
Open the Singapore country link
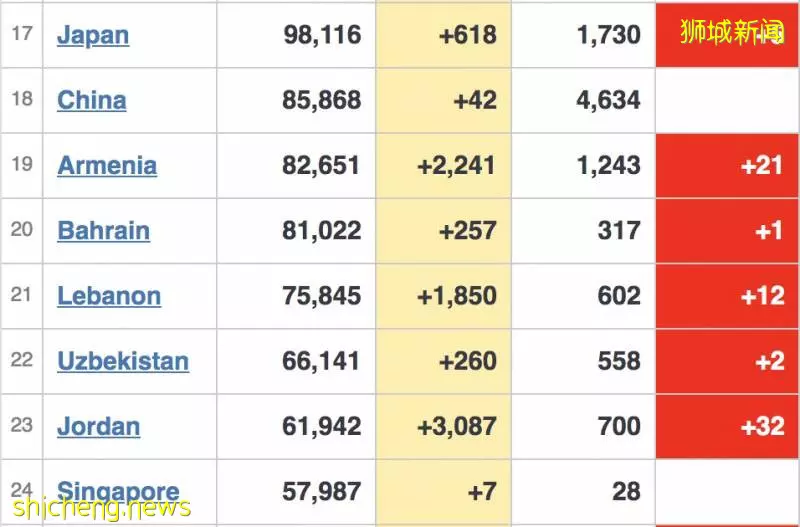click(x=118, y=492)
